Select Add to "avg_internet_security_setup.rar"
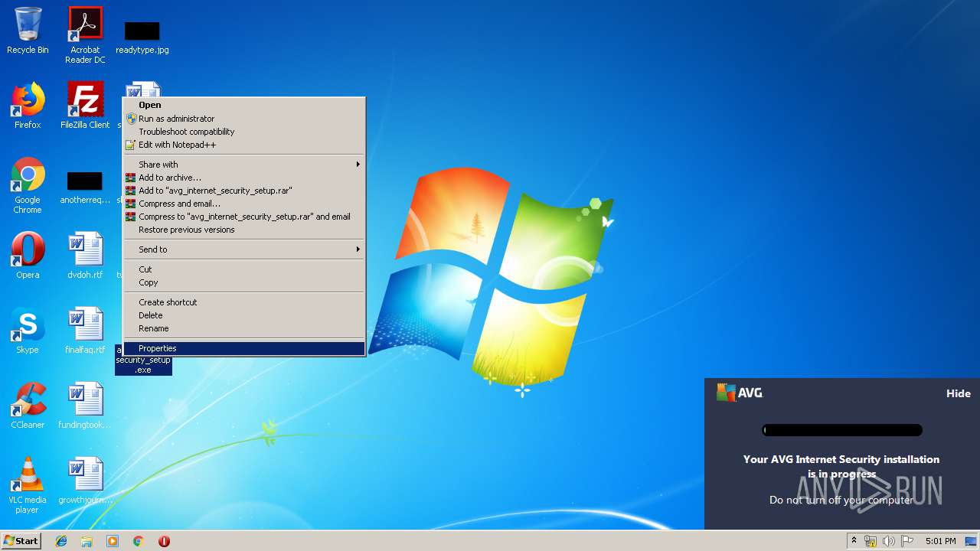The image size is (980, 551). click(x=244, y=191)
